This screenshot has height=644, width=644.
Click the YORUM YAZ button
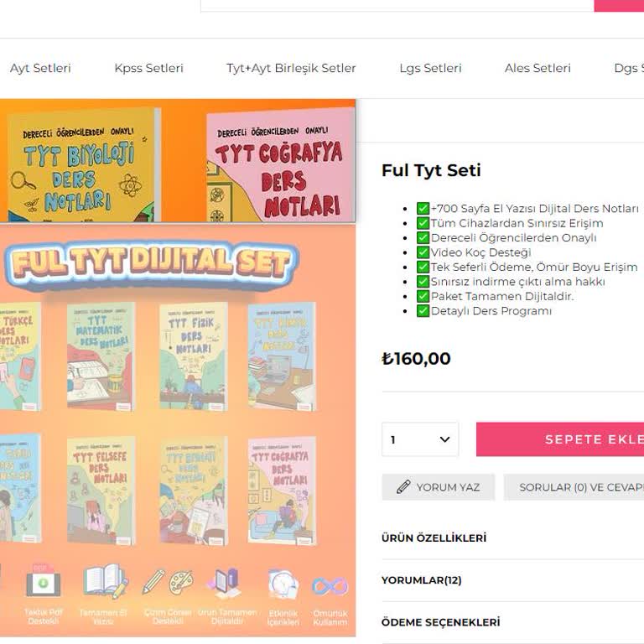point(439,487)
